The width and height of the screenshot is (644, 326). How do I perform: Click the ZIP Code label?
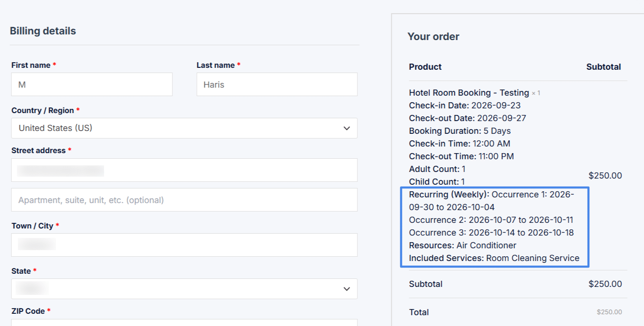click(31, 311)
